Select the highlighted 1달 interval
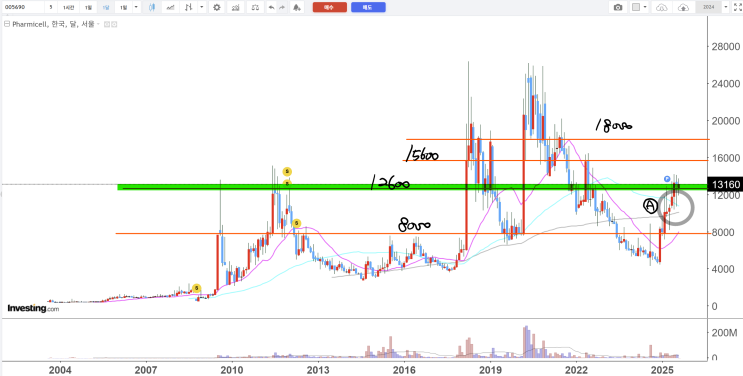 (x=106, y=8)
